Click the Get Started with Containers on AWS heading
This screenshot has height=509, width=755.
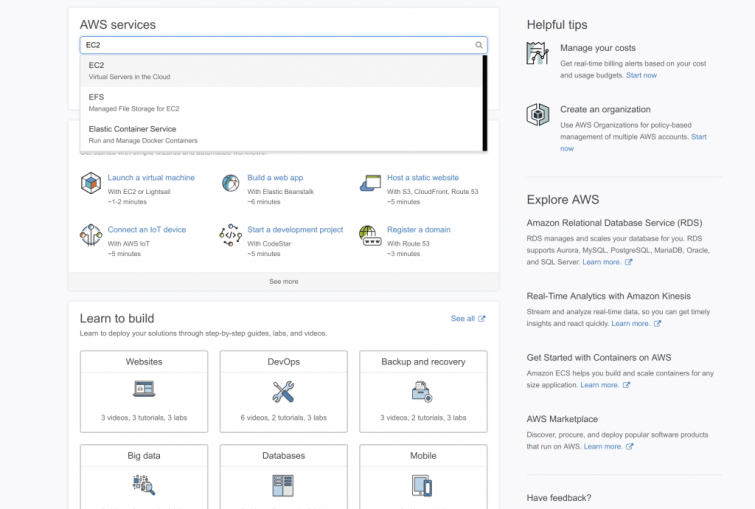(599, 358)
